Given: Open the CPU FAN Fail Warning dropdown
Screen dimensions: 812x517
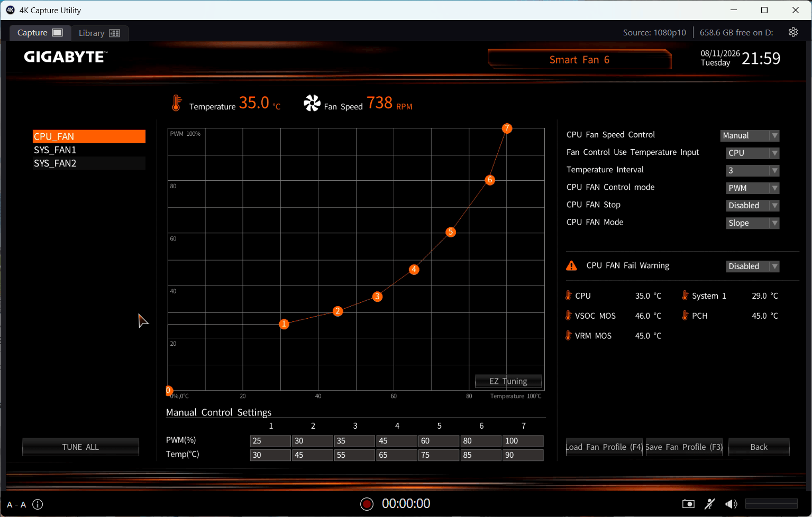Looking at the screenshot, I should point(753,266).
